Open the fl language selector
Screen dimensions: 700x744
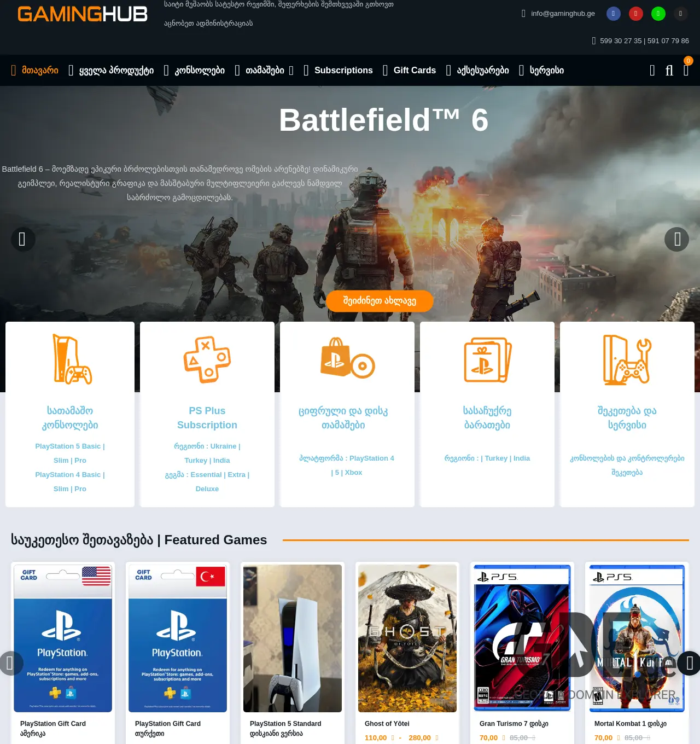click(x=669, y=71)
